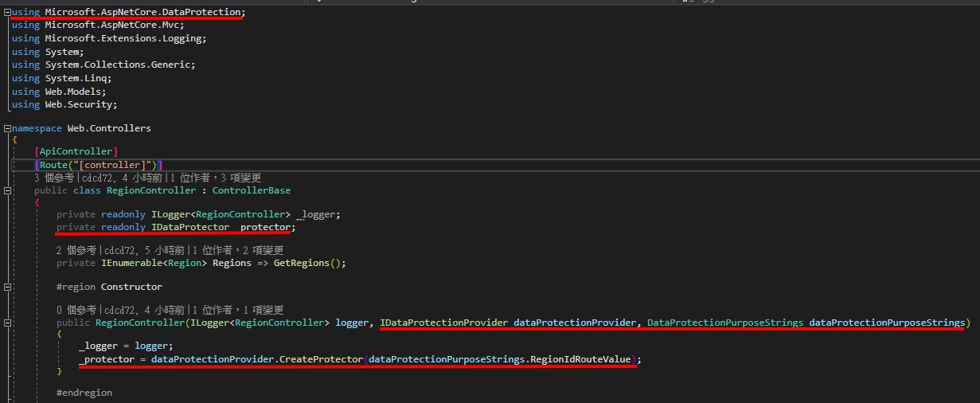This screenshot has height=403, width=980.
Task: Open the '3 個參考' references CodeLens link
Action: [x=53, y=178]
